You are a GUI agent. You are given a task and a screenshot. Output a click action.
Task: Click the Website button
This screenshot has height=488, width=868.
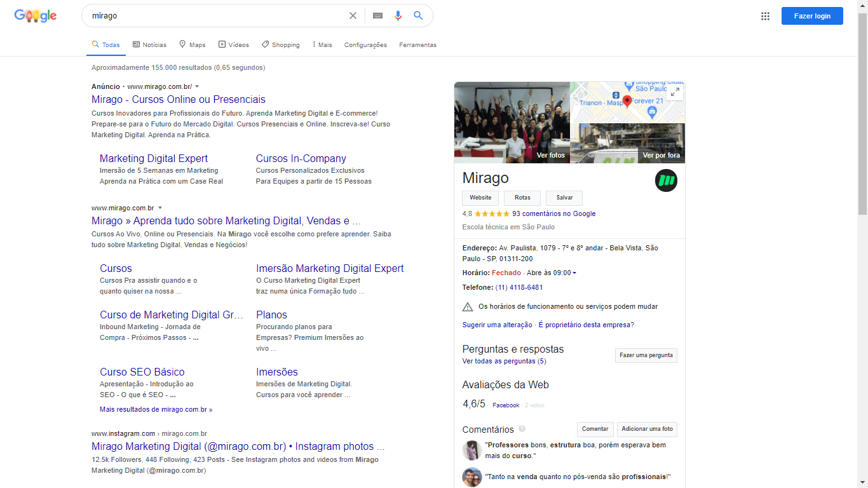(480, 198)
